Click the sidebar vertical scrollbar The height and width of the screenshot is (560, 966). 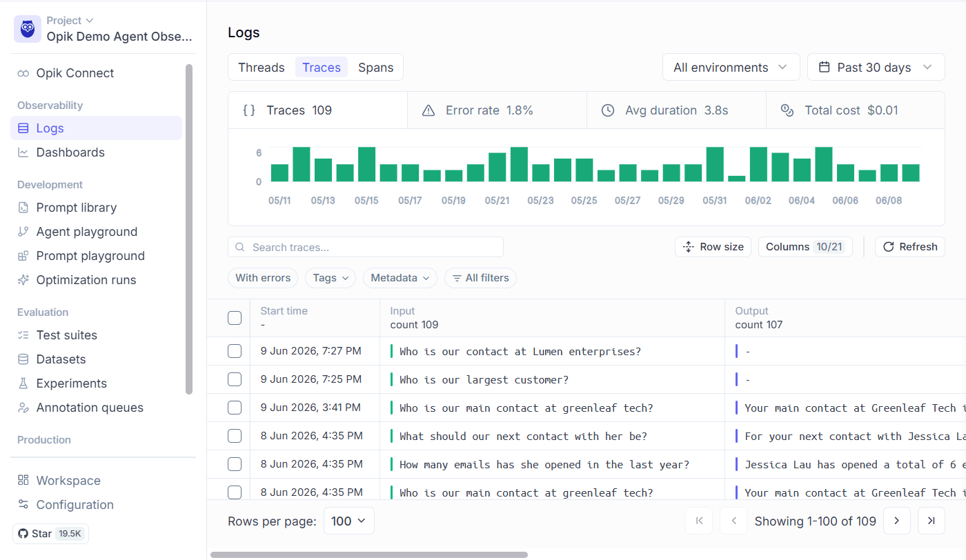coord(189,230)
